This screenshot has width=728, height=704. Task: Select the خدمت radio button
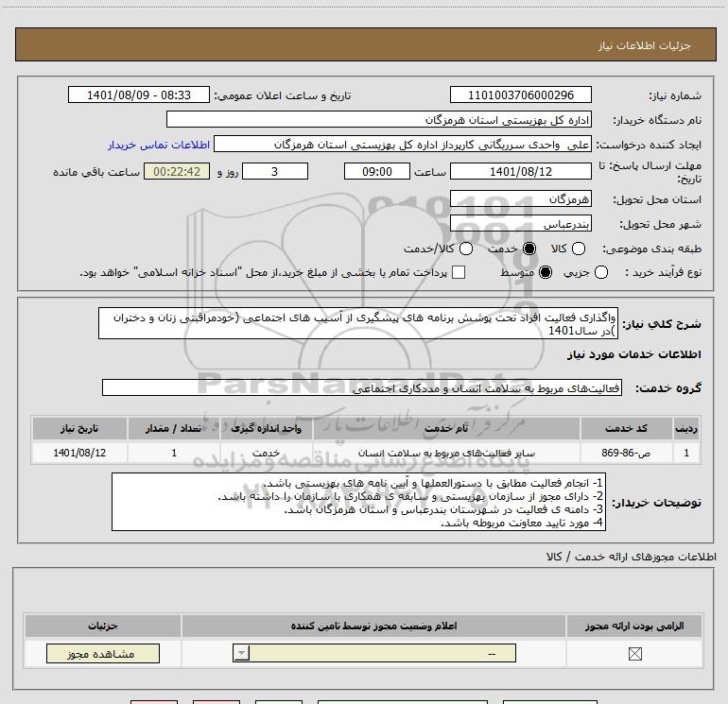coord(529,249)
